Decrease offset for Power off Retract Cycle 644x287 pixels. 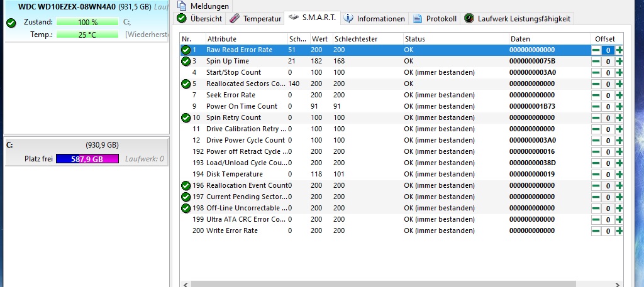click(596, 152)
